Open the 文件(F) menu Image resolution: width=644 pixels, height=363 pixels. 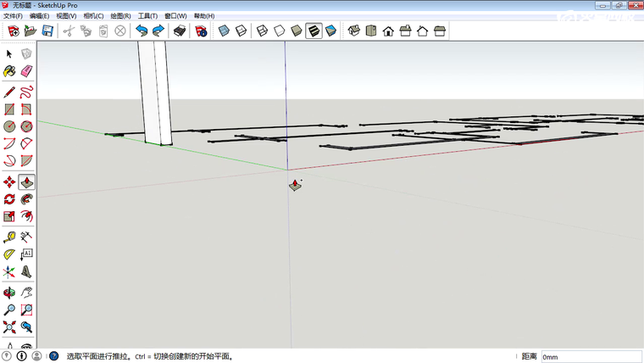pos(13,16)
